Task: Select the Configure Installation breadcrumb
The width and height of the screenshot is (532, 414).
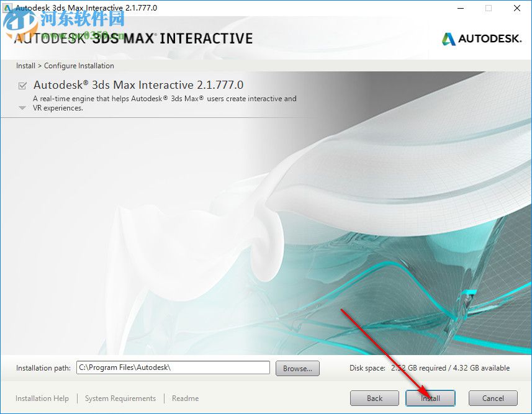Action: 79,65
